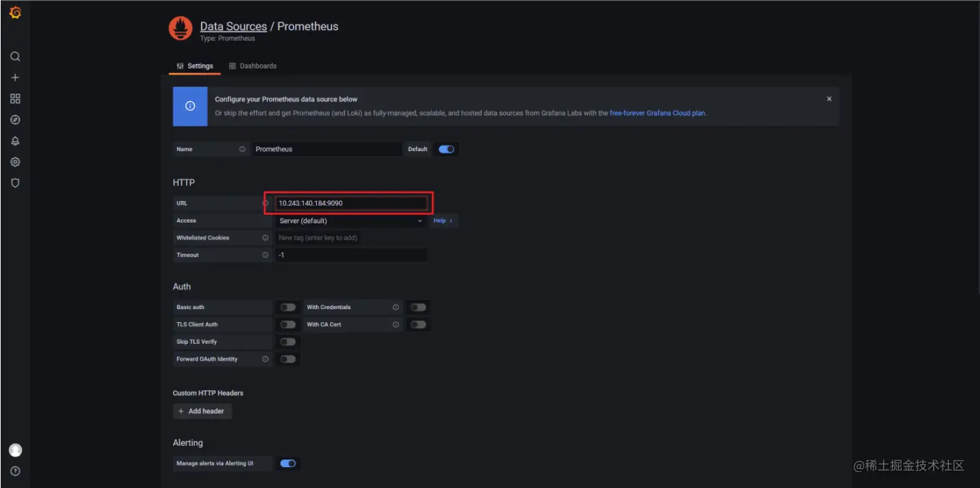Open the Create plus menu icon
The width and height of the screenshot is (980, 488).
point(15,78)
